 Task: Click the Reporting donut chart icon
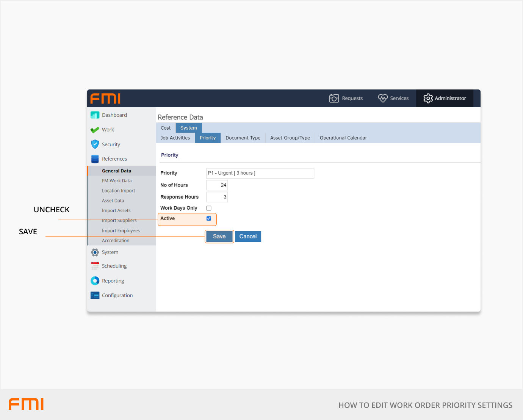coord(95,281)
